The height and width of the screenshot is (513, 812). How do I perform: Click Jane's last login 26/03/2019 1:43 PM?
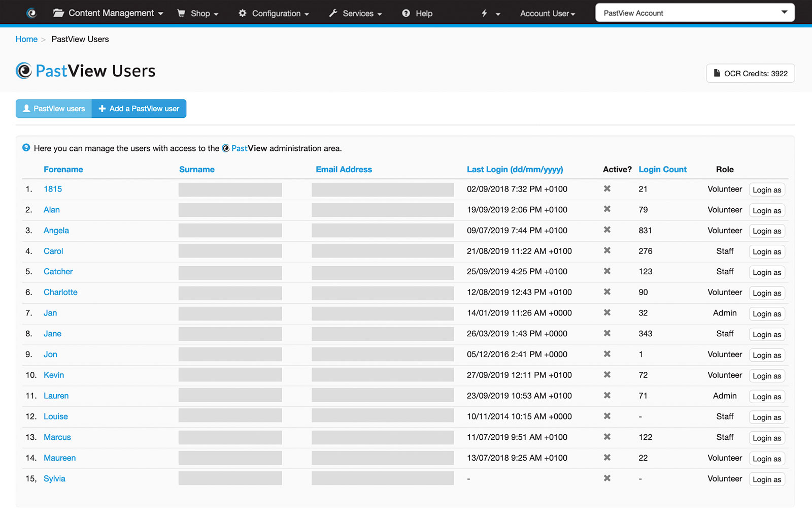click(517, 334)
